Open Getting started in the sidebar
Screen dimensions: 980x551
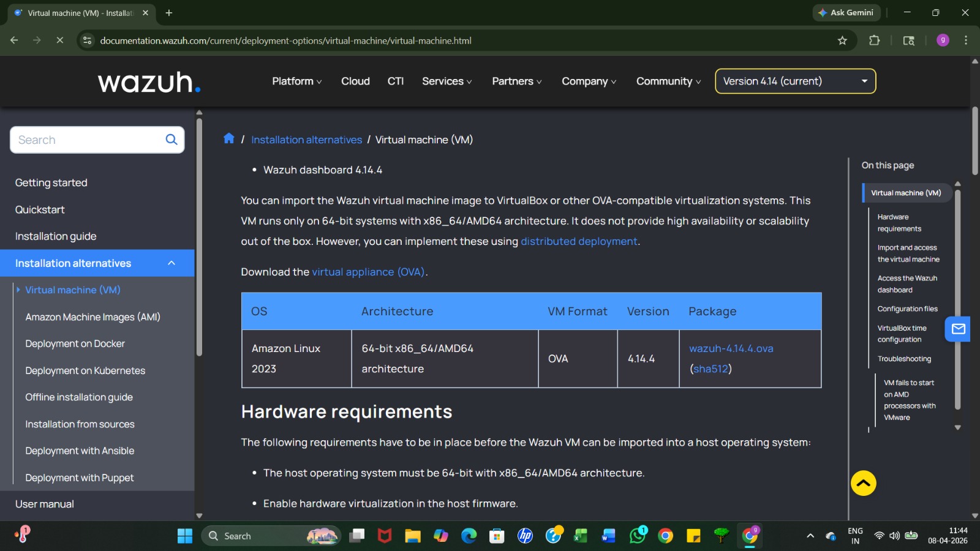51,182
